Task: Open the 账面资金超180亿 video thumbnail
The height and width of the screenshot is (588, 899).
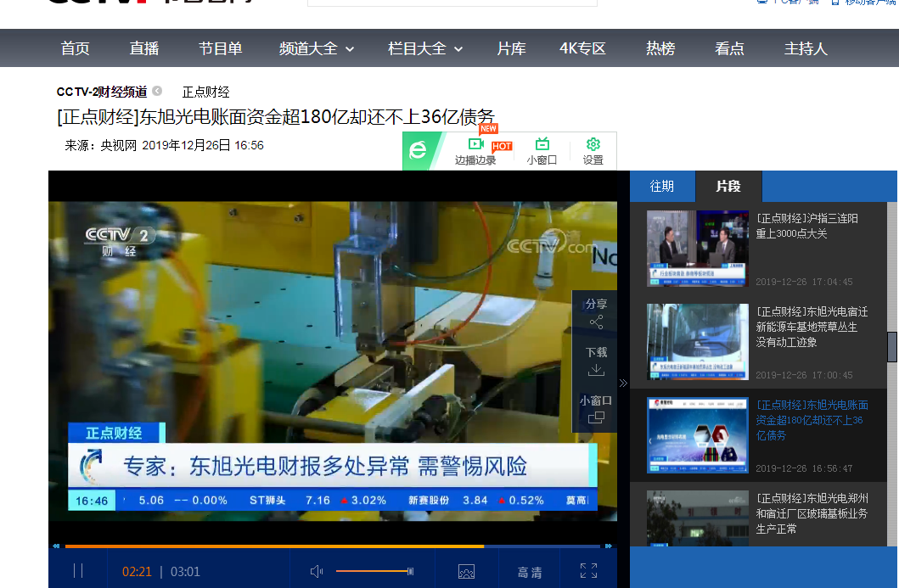Action: click(698, 435)
